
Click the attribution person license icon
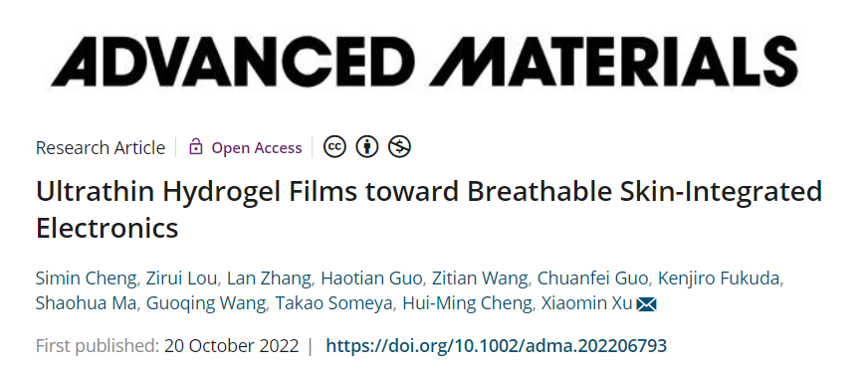tap(367, 146)
